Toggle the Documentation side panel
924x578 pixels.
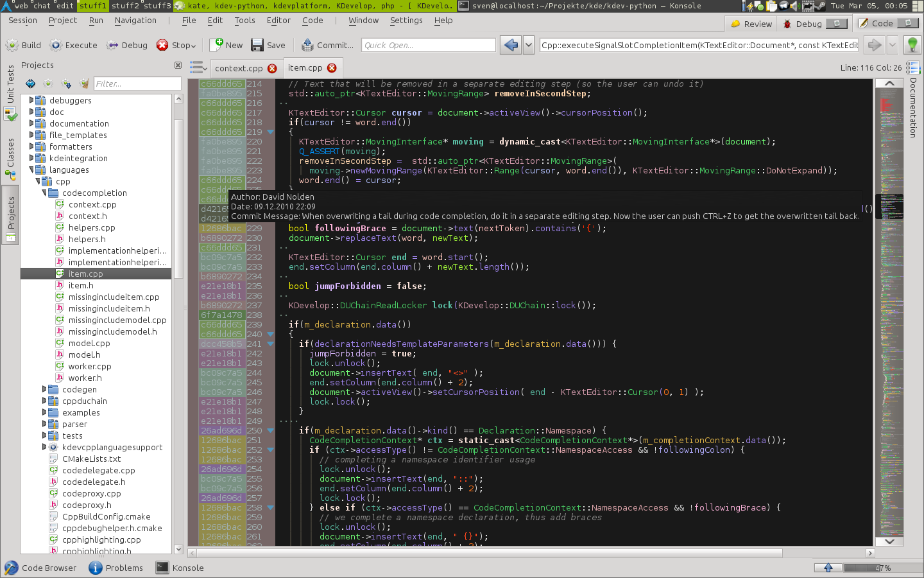(x=913, y=108)
